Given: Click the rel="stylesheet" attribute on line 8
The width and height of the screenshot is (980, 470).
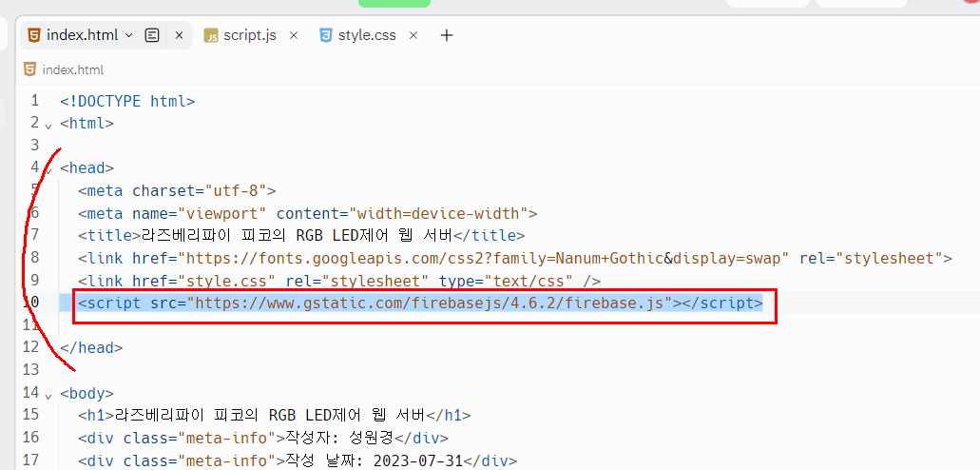Looking at the screenshot, I should (x=871, y=258).
